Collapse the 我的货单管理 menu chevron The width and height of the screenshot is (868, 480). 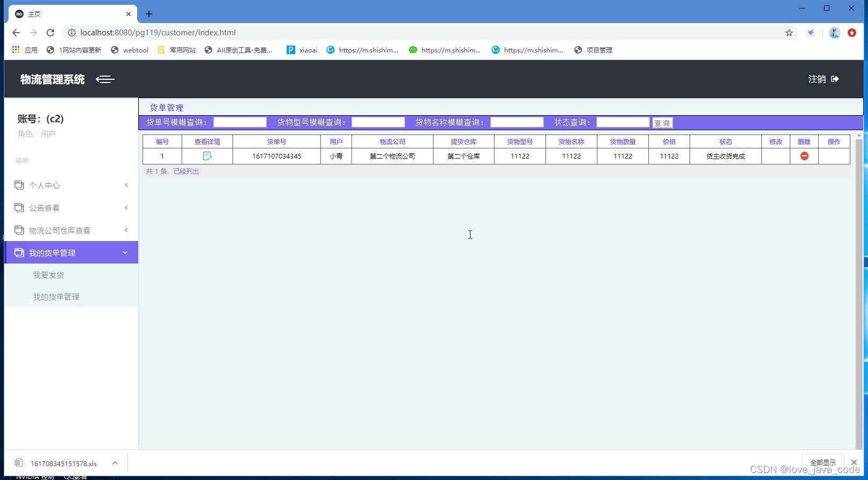[125, 252]
